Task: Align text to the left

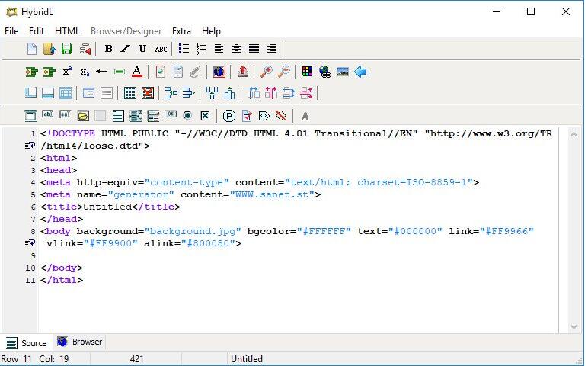Action: [219, 49]
